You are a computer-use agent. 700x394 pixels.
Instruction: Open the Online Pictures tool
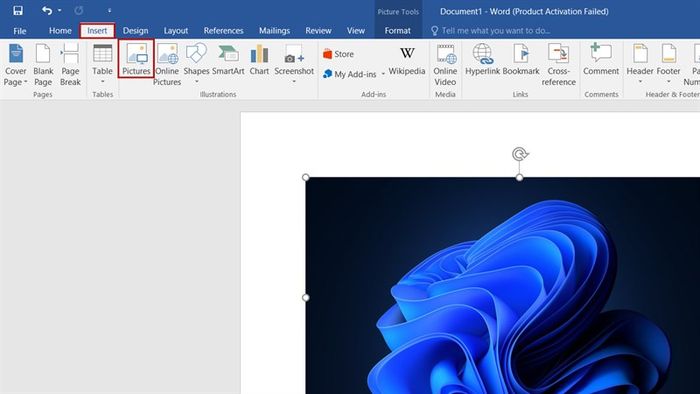(167, 64)
